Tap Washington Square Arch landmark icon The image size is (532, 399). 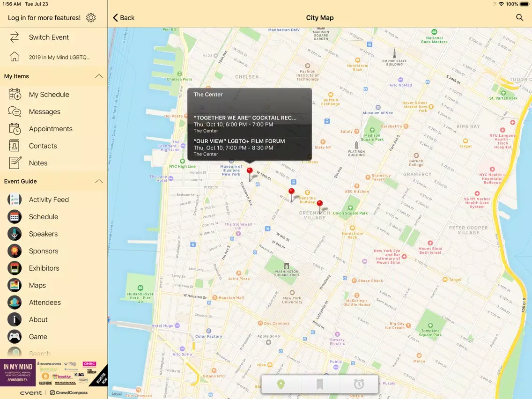coord(287,266)
